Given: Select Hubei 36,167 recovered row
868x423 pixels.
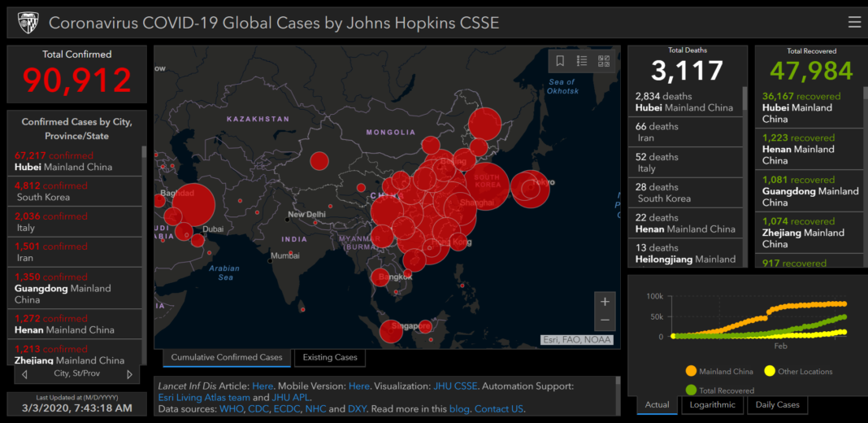Looking at the screenshot, I should tap(809, 107).
